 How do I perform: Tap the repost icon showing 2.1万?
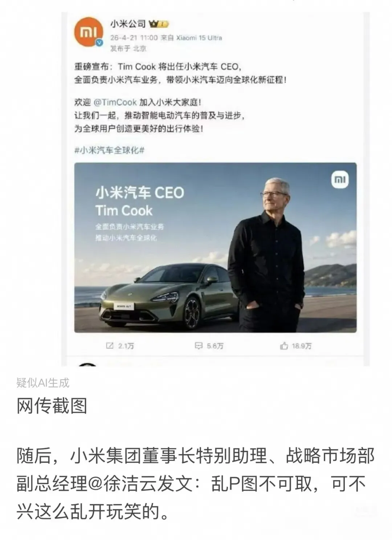point(120,346)
